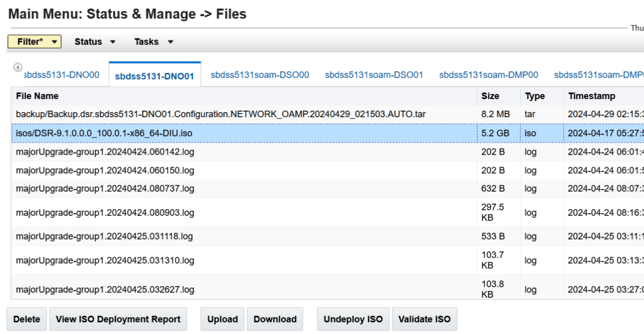Sort files by the Size column

point(491,96)
